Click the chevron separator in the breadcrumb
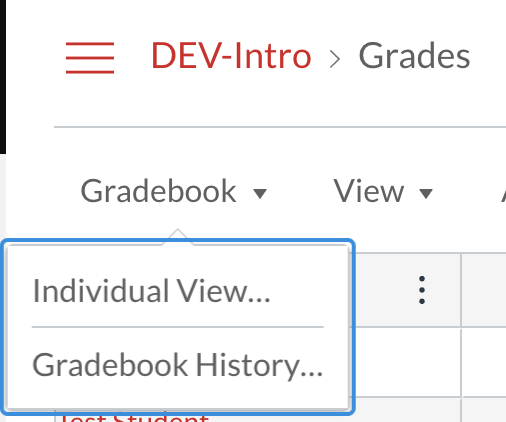Viewport: 506px width, 422px height. [335, 60]
